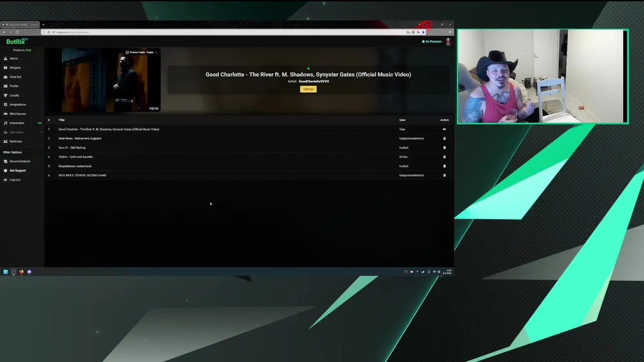
Task: Click the Platform: Kick label
Action: pyautogui.click(x=22, y=50)
